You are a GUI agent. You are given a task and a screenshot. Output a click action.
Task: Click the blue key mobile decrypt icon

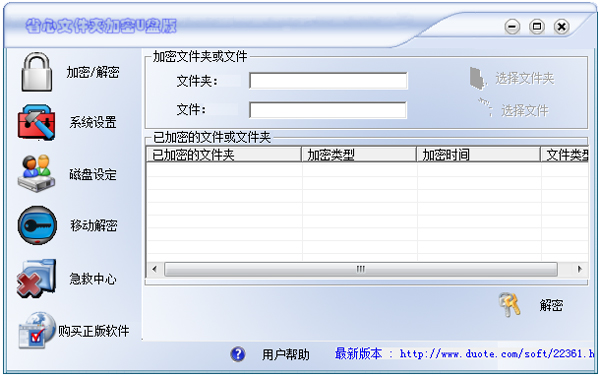[37, 225]
